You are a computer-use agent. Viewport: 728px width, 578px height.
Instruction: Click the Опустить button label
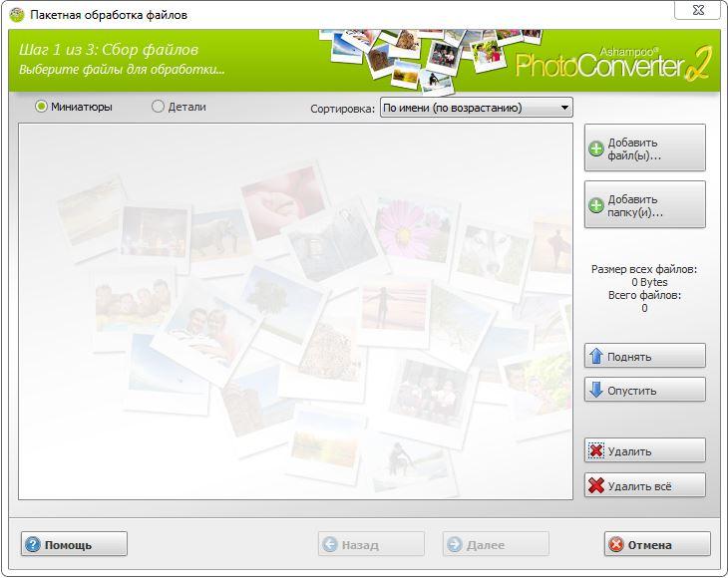point(632,391)
